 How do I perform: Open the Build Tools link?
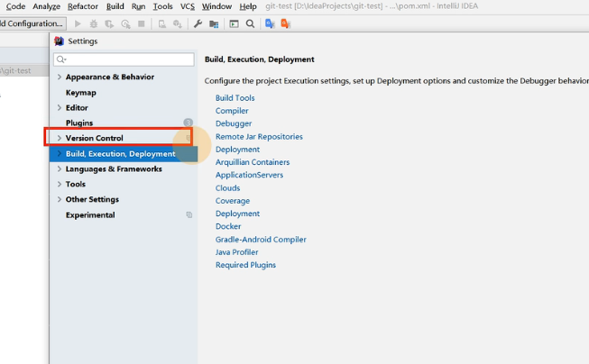click(235, 98)
